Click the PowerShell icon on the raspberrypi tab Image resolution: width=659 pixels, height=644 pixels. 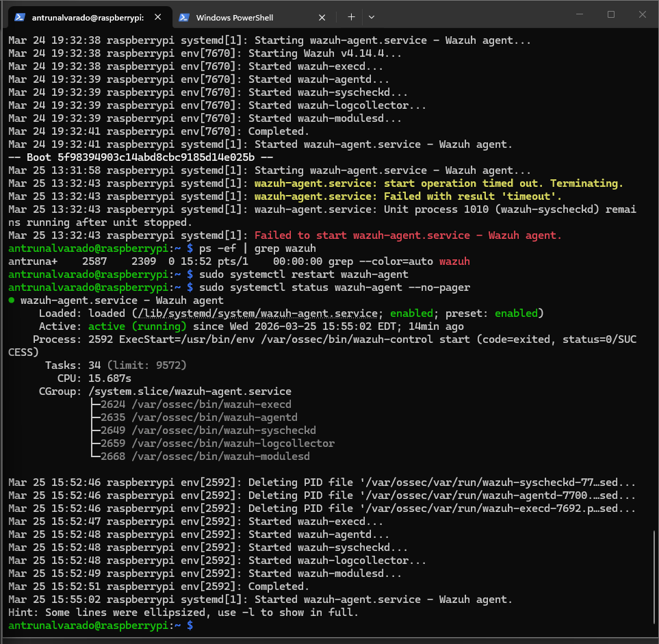[x=19, y=17]
